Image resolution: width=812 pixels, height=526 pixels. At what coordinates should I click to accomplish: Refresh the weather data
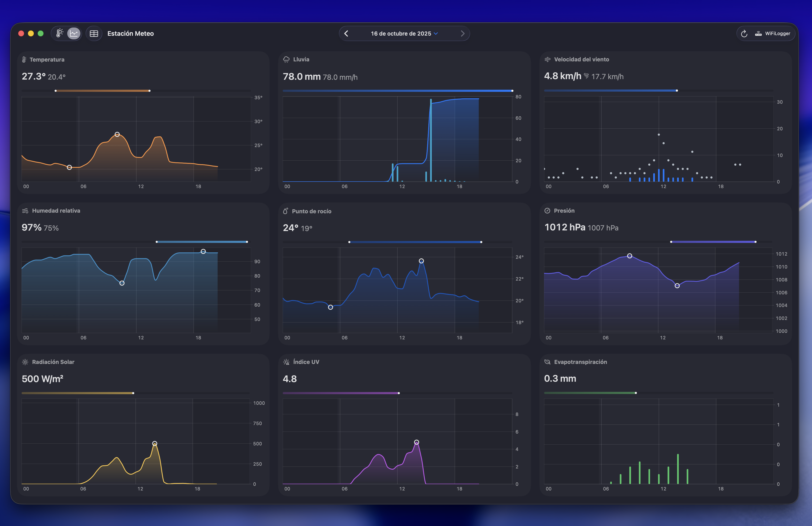(x=744, y=33)
